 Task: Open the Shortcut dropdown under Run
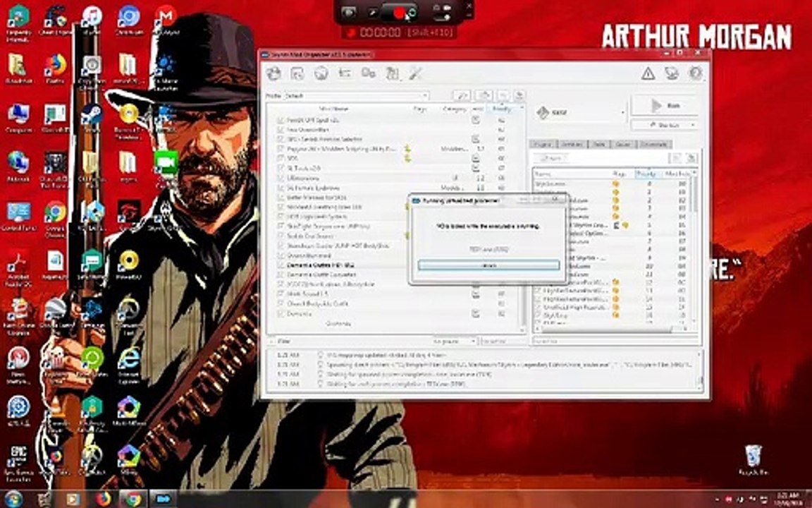click(x=665, y=125)
